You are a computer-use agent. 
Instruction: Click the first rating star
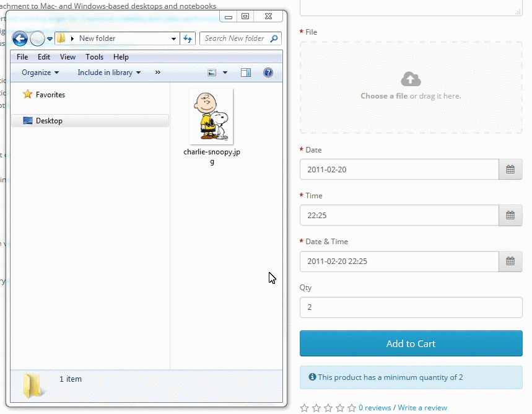[304, 408]
